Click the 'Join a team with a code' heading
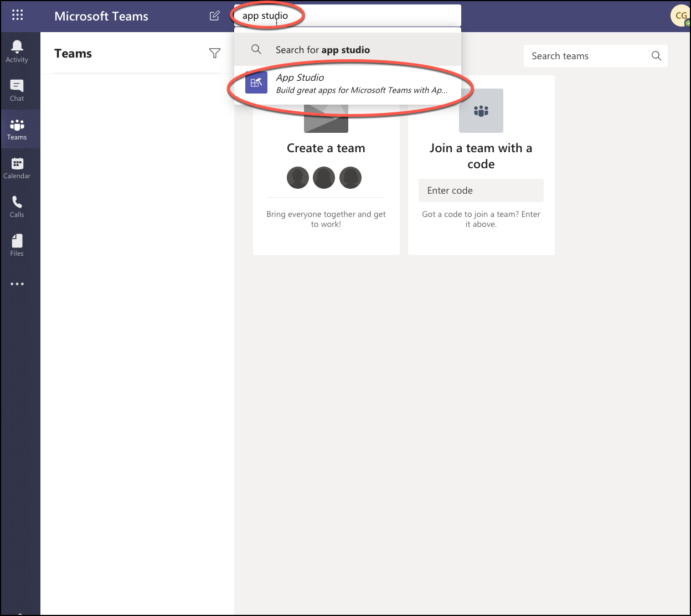Screen dimensions: 691x616 [x=481, y=156]
